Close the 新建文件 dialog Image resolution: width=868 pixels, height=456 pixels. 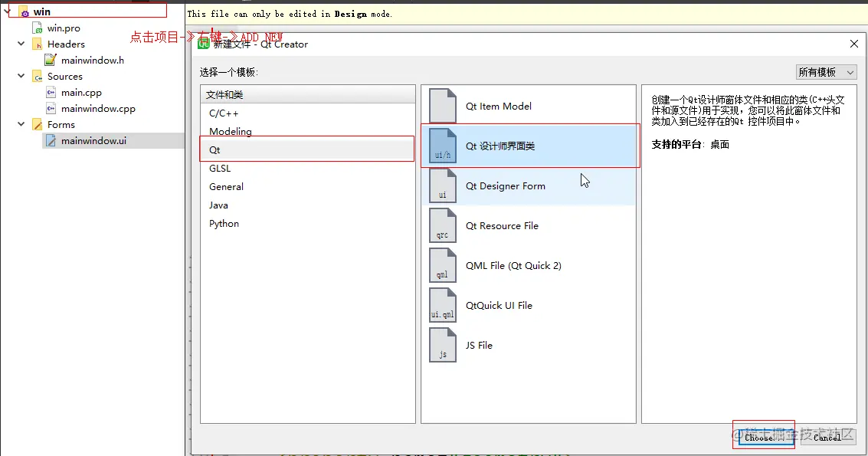[853, 44]
